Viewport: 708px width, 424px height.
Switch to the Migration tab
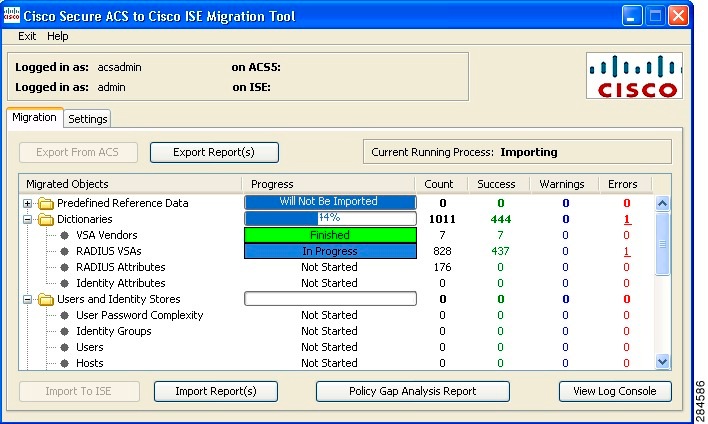34,117
